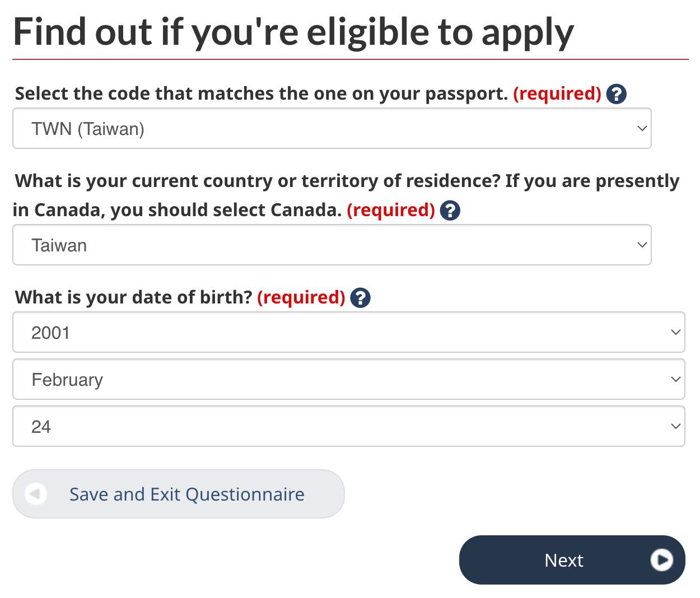The height and width of the screenshot is (598, 700).
Task: Click the chevron arrow on the TWN (Taiwan) dropdown
Action: (x=642, y=129)
